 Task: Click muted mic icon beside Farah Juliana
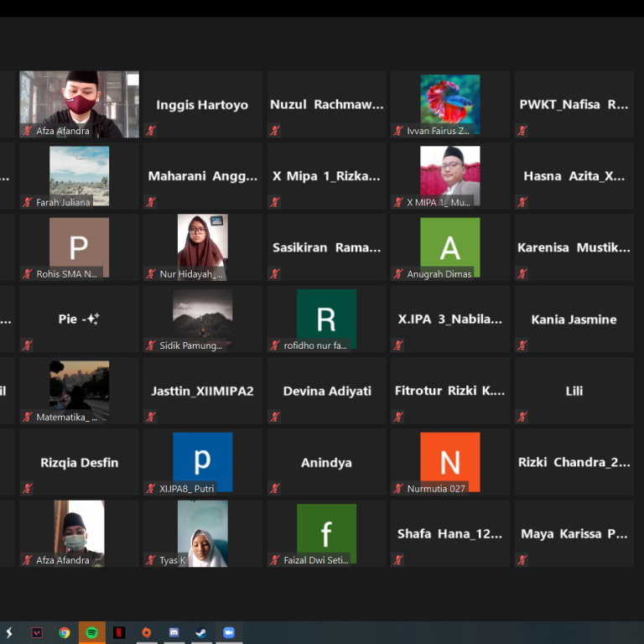28,202
